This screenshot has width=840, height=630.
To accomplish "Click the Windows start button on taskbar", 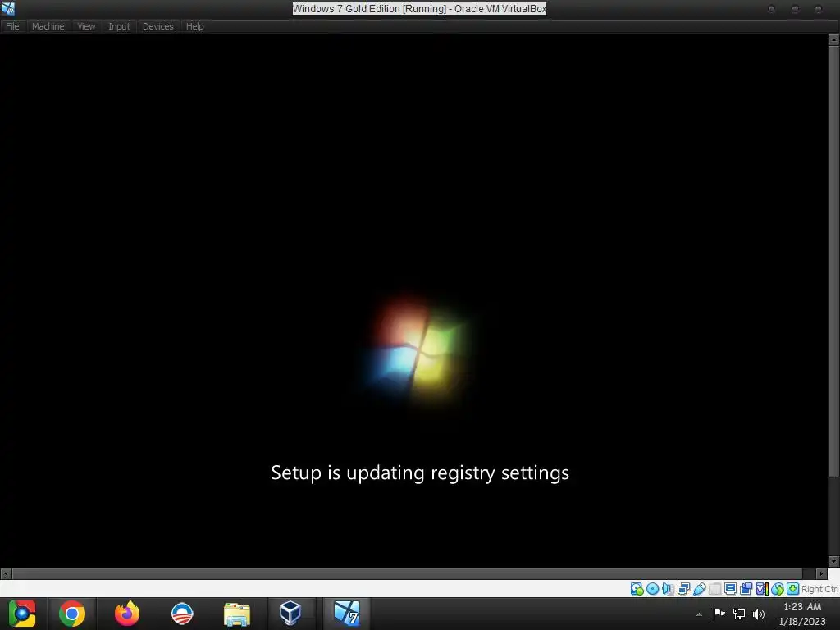I will tap(22, 614).
